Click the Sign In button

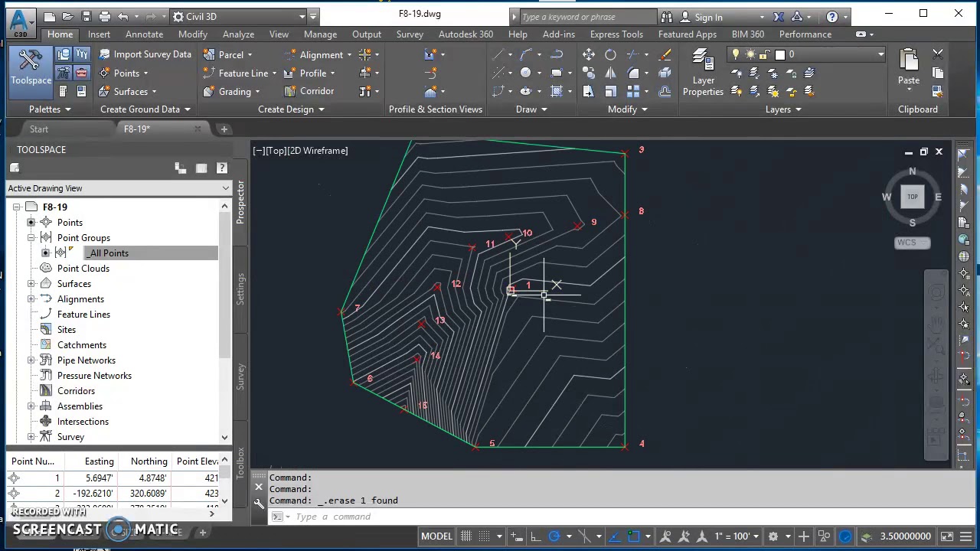tap(708, 17)
